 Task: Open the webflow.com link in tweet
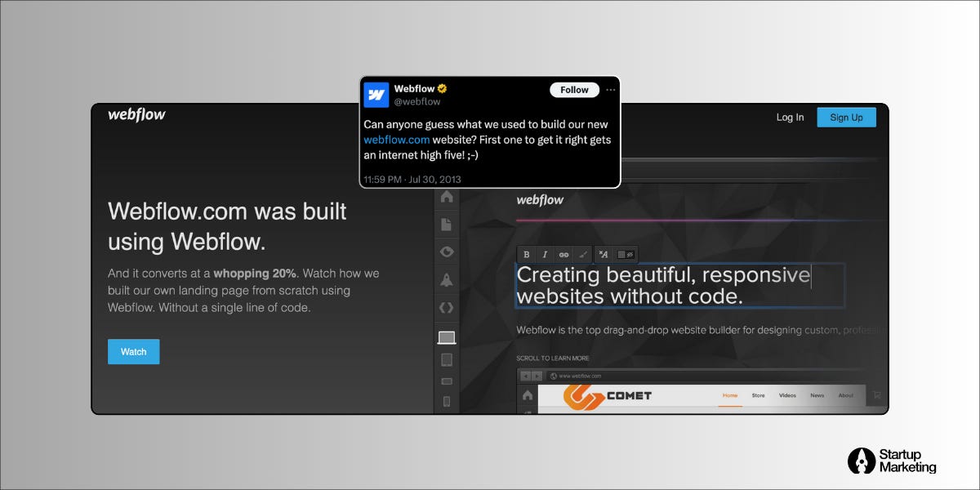(396, 140)
